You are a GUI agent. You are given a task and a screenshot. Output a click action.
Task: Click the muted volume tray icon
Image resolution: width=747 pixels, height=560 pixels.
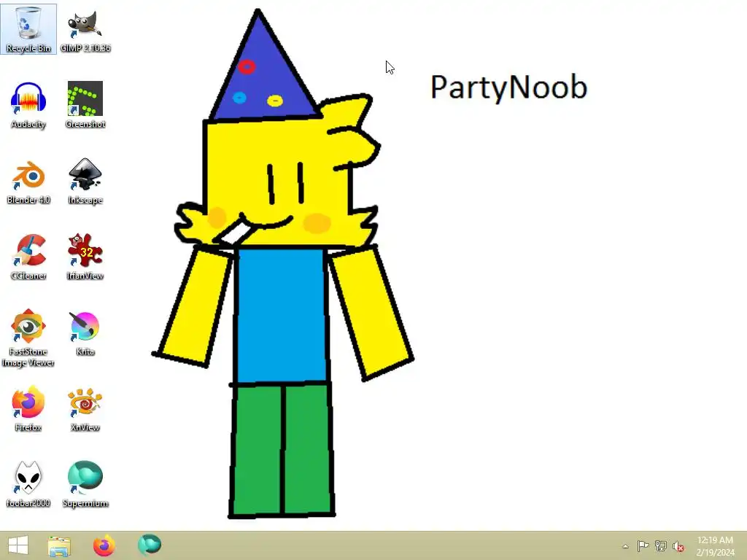(x=678, y=546)
